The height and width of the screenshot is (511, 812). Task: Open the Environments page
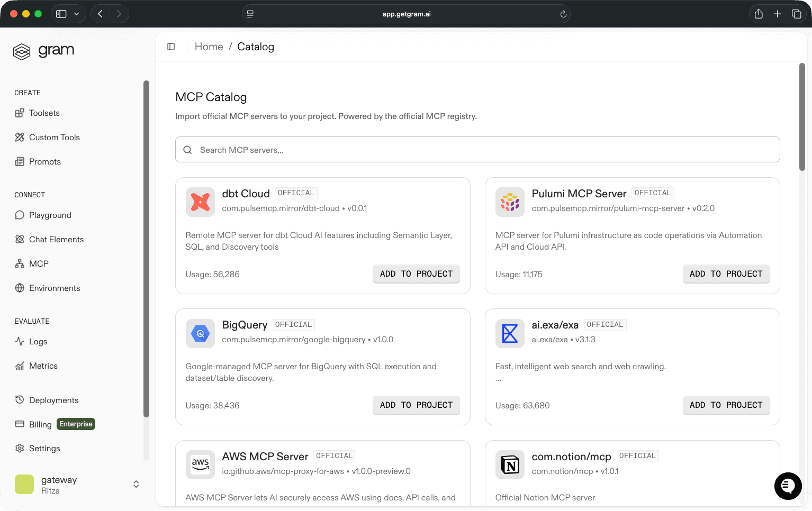[x=55, y=288]
